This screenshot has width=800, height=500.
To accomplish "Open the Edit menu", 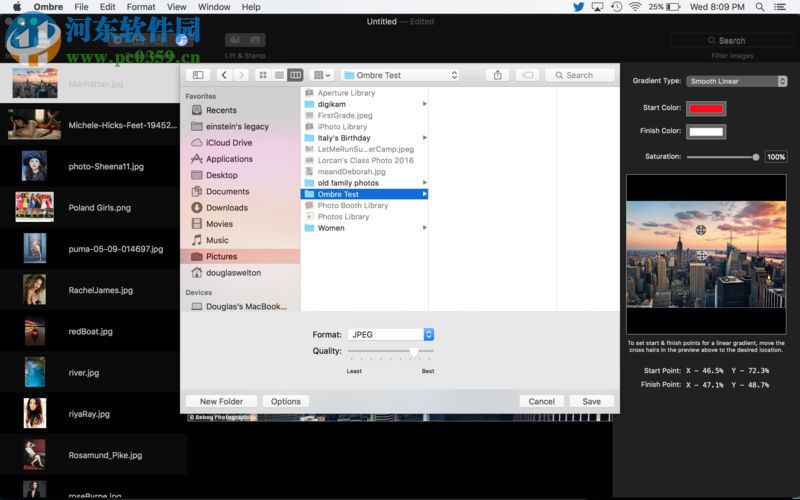I will (107, 7).
